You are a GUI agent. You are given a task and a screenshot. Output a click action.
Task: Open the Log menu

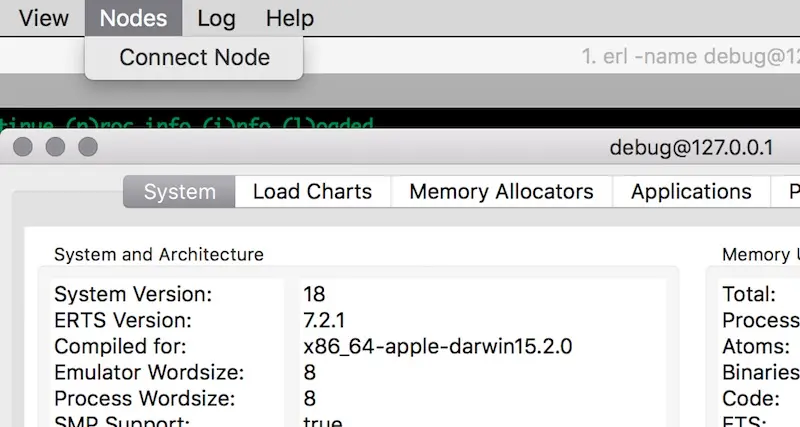pyautogui.click(x=216, y=18)
